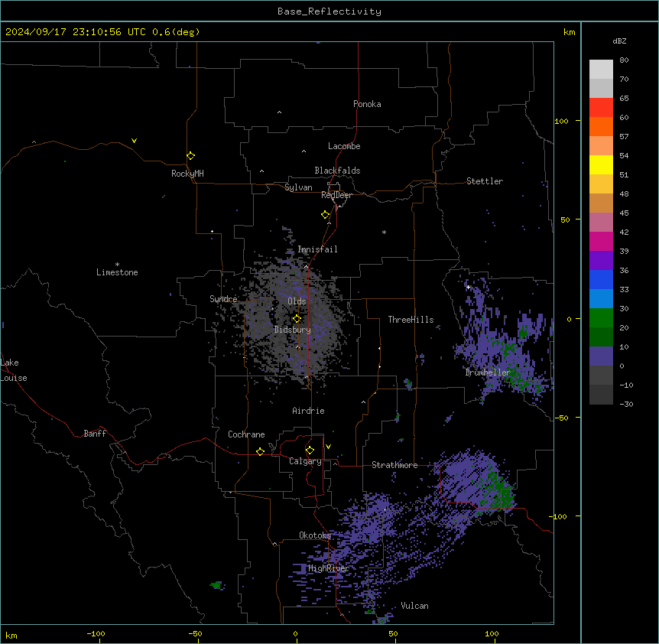Select the Lacombe city label
This screenshot has height=644, width=659.
pyautogui.click(x=344, y=146)
